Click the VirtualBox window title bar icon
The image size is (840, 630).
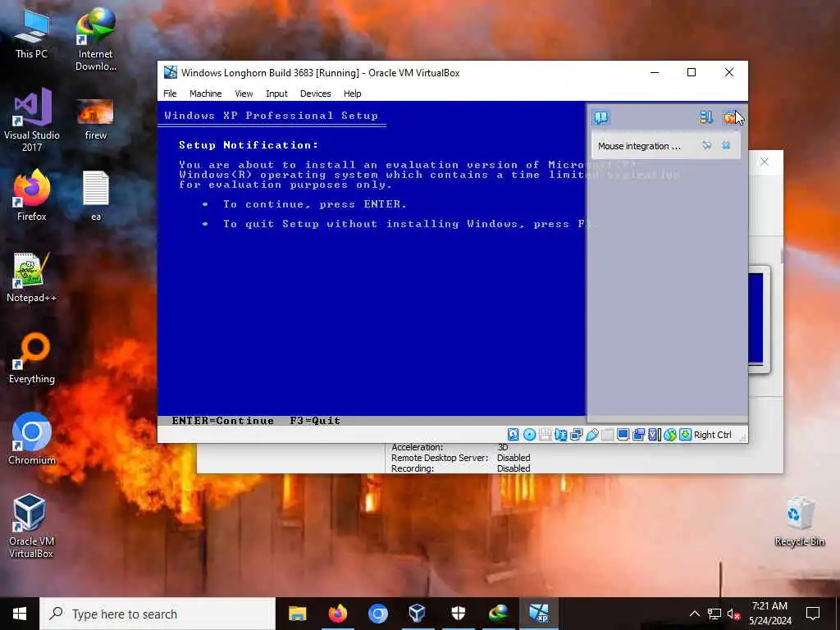(171, 72)
